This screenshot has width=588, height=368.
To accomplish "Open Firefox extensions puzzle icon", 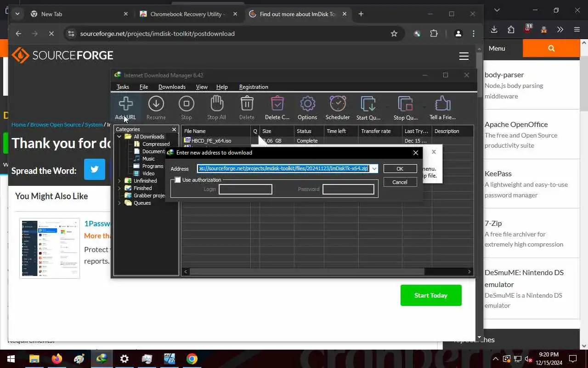I will pos(511,29).
